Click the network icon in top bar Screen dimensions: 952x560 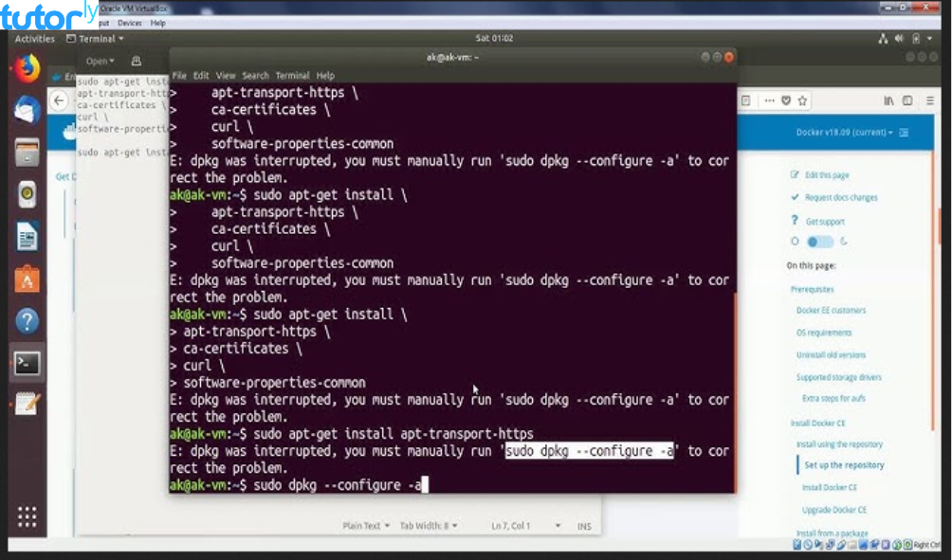coord(884,39)
